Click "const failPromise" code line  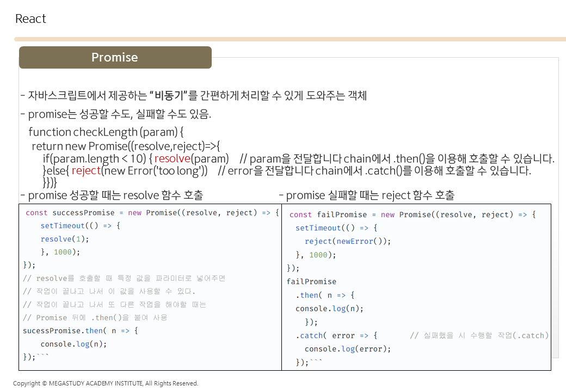point(413,215)
